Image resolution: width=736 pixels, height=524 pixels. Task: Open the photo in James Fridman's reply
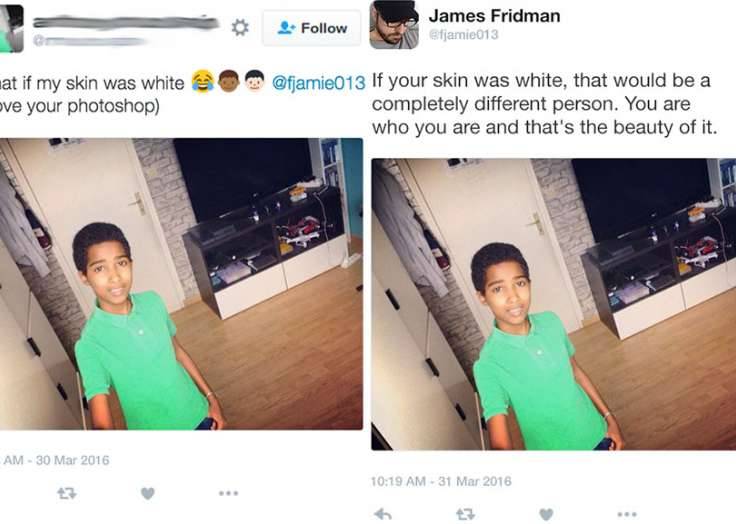pos(553,304)
